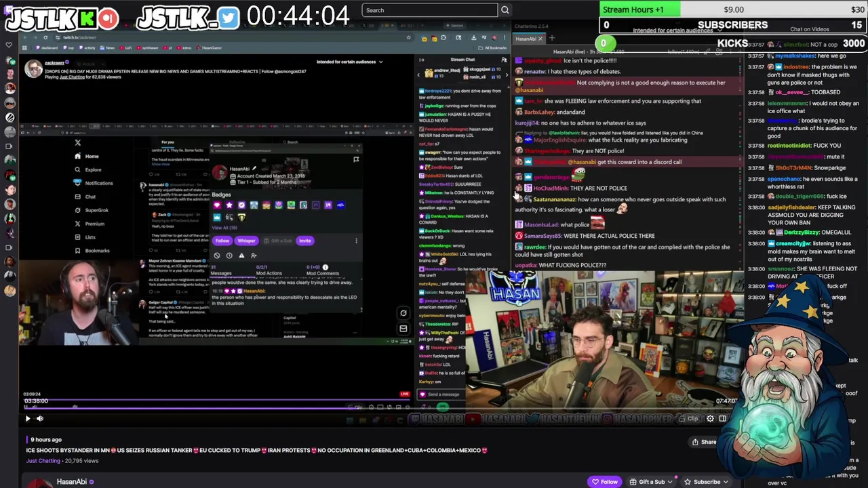This screenshot has width=868, height=488.
Task: Open Notifications in the X sidebar
Action: point(94,183)
